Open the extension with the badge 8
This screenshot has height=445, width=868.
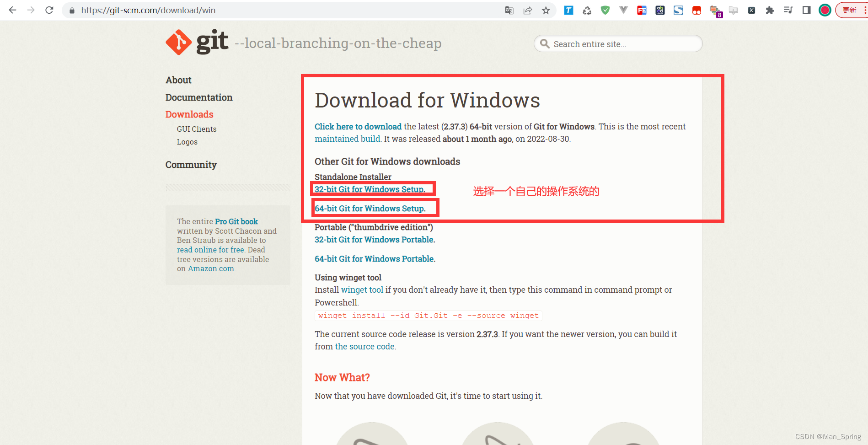click(715, 11)
